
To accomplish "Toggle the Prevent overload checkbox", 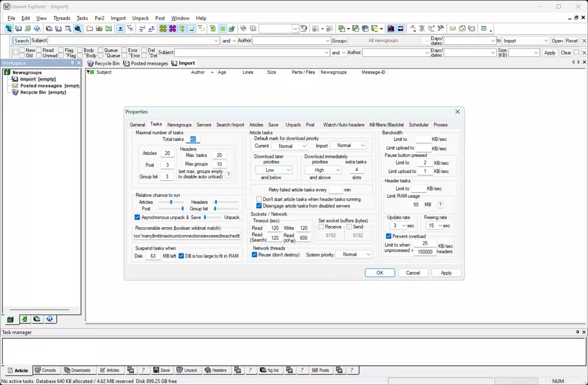I will 389,236.
